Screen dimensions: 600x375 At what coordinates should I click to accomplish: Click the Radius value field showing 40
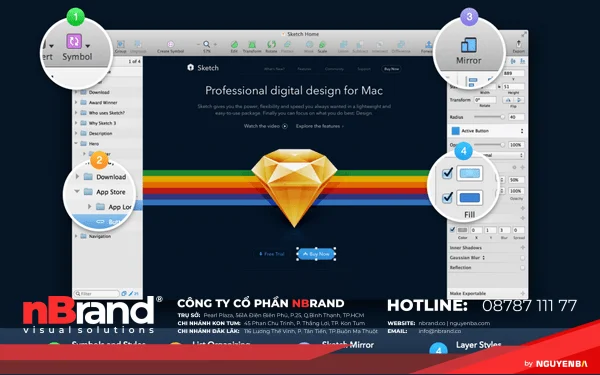[x=516, y=117]
